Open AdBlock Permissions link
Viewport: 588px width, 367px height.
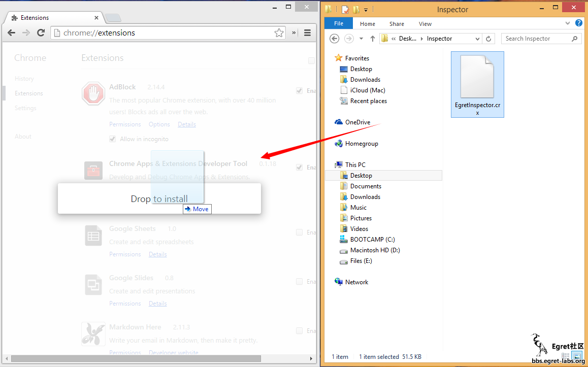click(125, 124)
